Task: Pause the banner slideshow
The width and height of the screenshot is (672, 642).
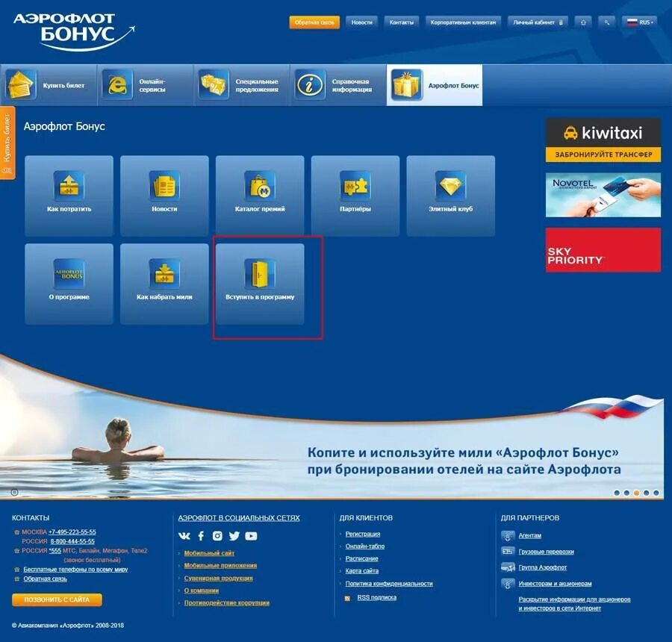Action: click(x=14, y=492)
